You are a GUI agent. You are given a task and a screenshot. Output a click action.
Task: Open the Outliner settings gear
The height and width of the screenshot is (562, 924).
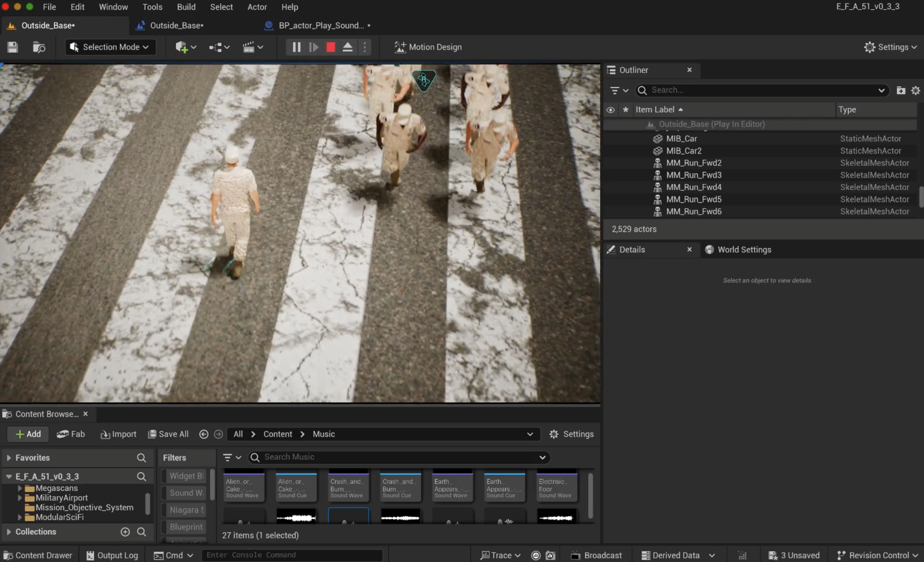915,90
